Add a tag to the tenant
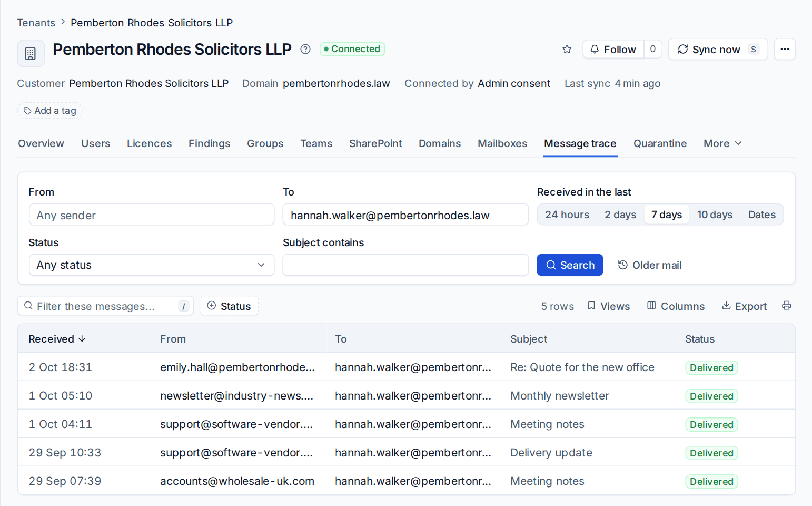 [50, 111]
